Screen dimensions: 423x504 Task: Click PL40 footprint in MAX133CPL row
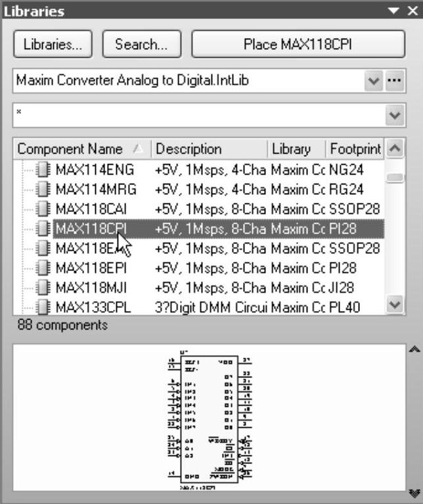[344, 307]
